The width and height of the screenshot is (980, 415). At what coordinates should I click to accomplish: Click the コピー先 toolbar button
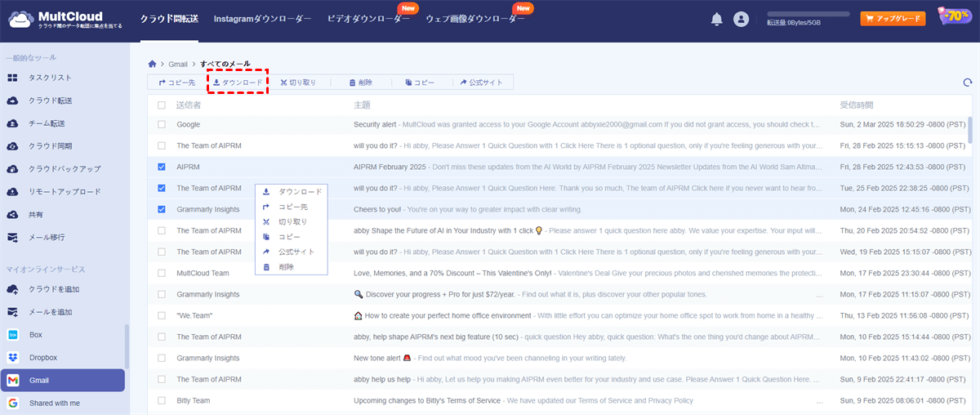click(176, 83)
